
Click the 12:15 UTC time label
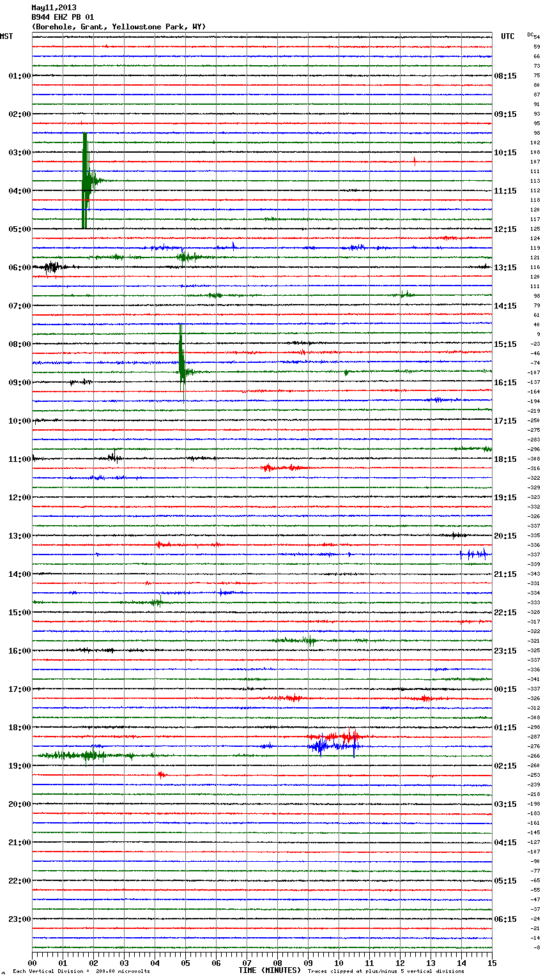point(505,229)
